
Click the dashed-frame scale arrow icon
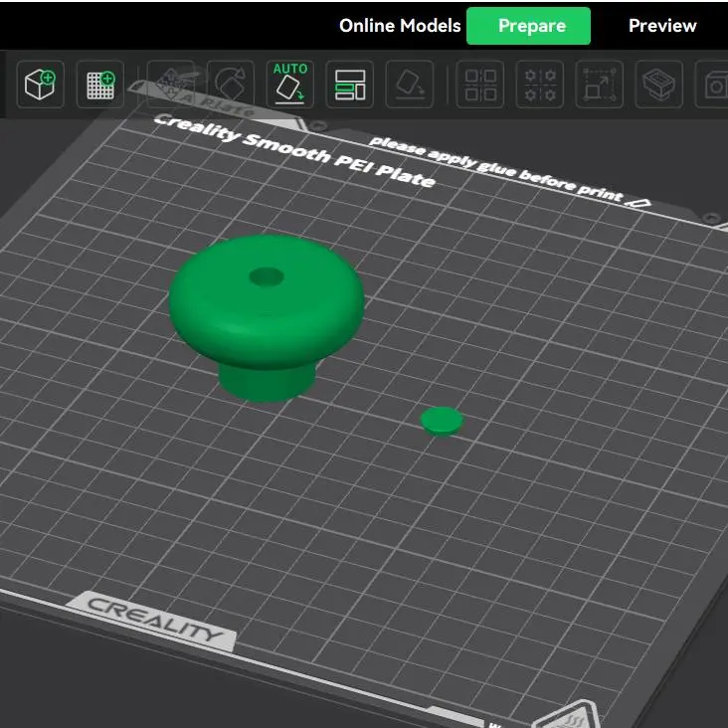[599, 85]
